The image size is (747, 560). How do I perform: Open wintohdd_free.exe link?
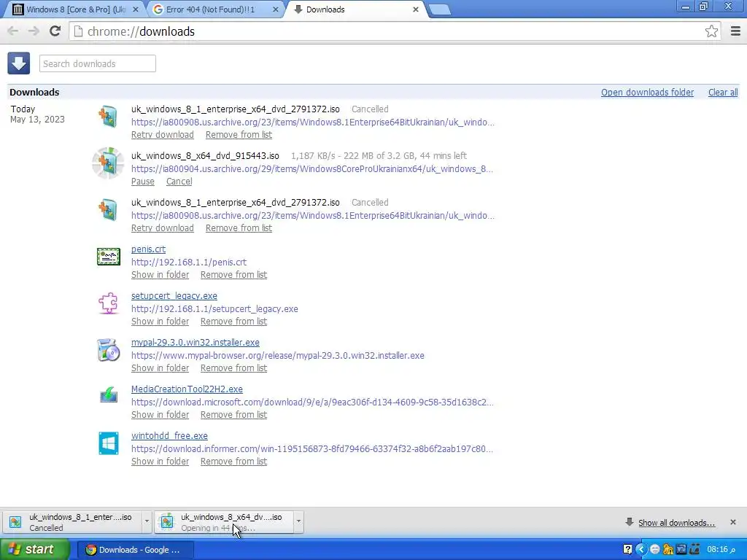tap(169, 436)
